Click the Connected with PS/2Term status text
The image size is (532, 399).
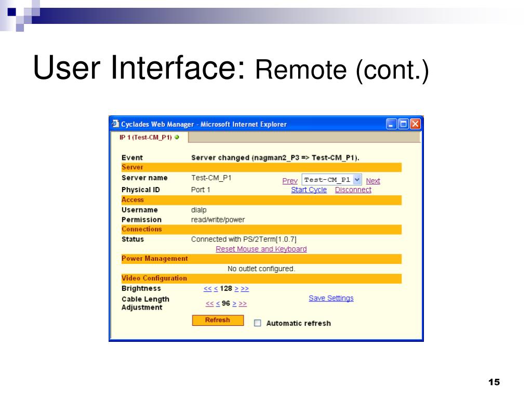[x=244, y=239]
